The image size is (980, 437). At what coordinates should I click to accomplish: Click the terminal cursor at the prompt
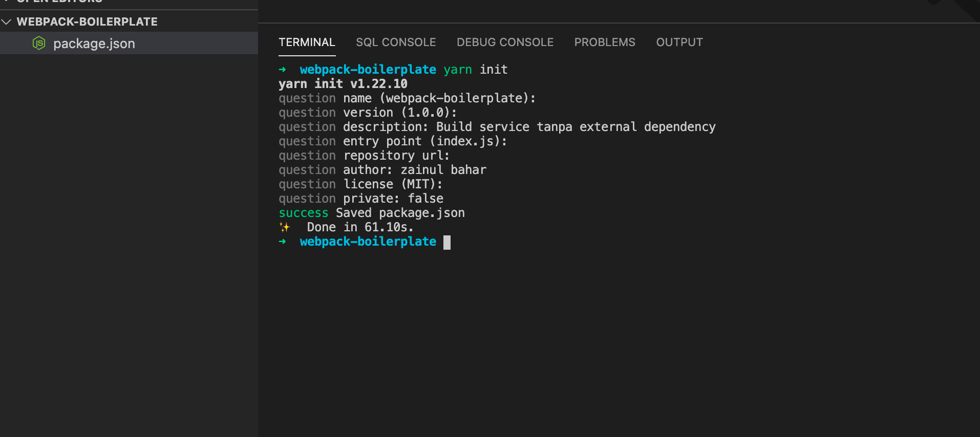[x=447, y=242]
